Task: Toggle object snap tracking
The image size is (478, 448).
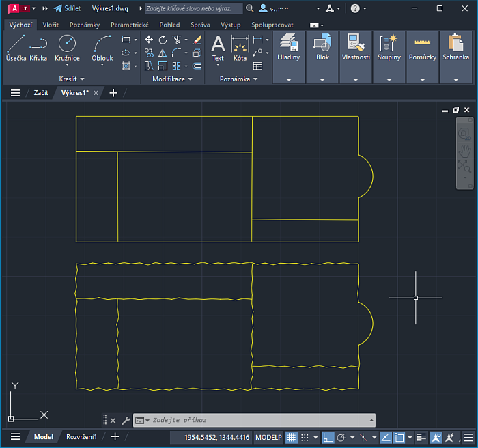Action: tap(386, 438)
